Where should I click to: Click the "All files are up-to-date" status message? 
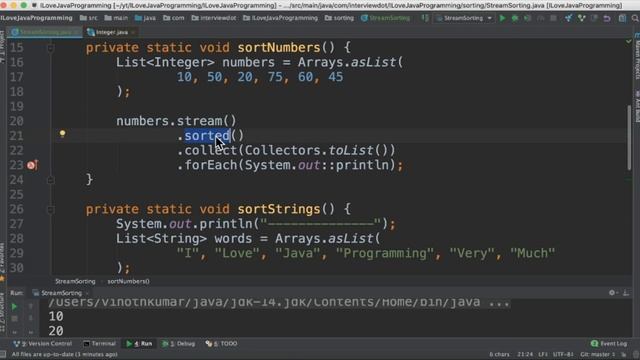(x=64, y=355)
